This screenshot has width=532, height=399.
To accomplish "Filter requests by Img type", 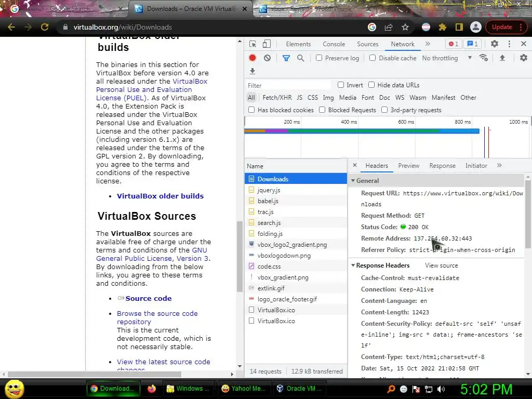I will 328,97.
